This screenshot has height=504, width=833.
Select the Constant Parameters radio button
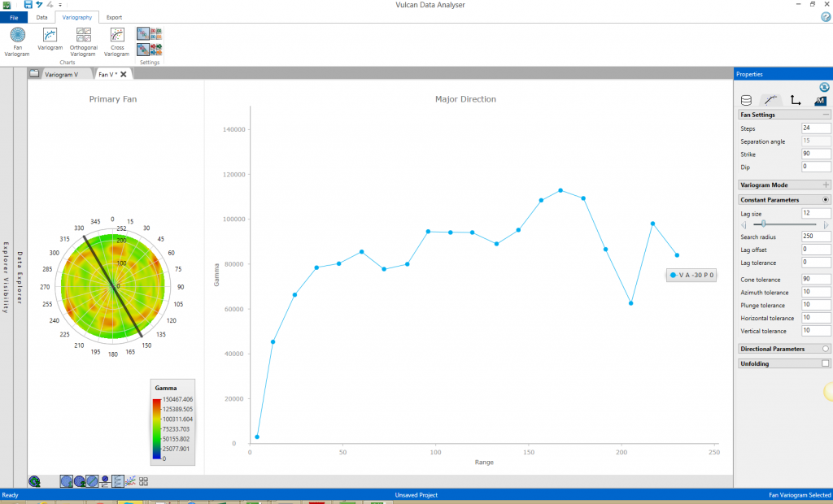coord(826,199)
